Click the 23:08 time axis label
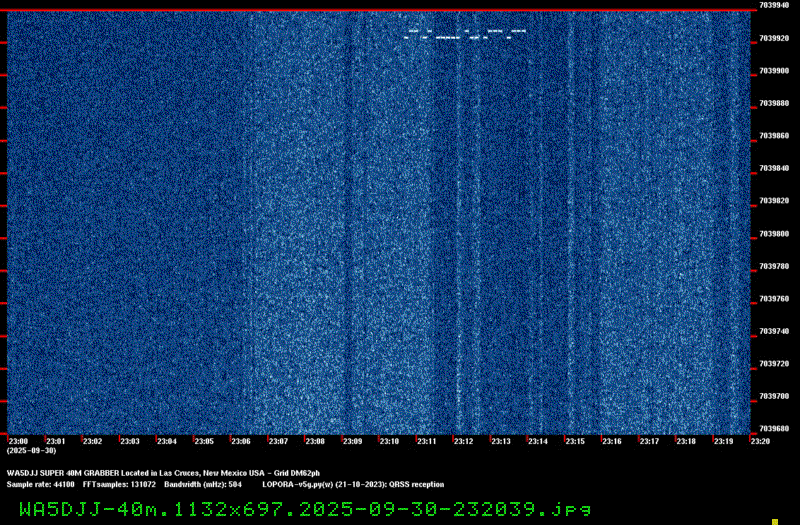800x525 pixels. click(315, 441)
